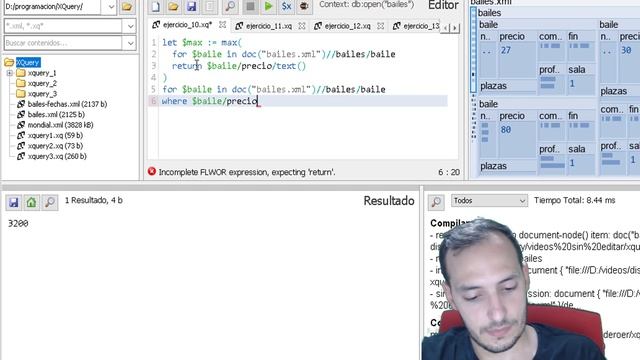The image size is (640, 360).
Task: Toggle the debug bug icon
Action: [304, 6]
